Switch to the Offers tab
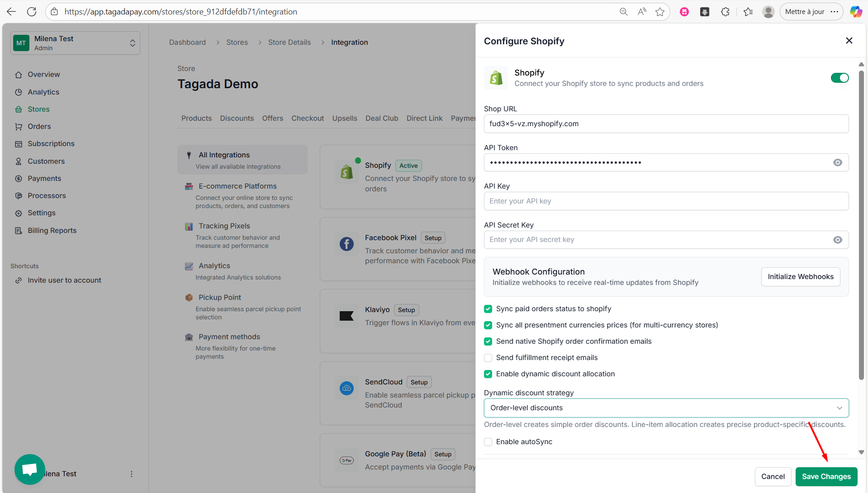Screen dimensions: 868x493 (272, 118)
